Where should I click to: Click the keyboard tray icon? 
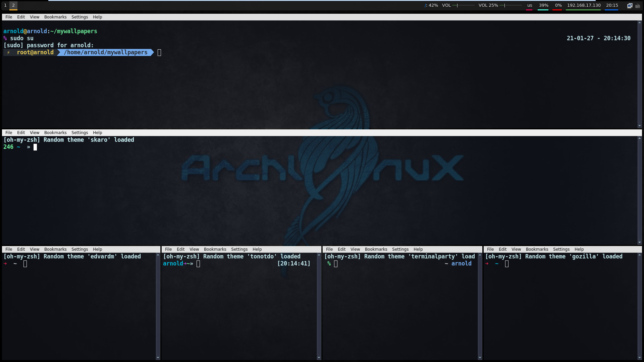[x=638, y=6]
